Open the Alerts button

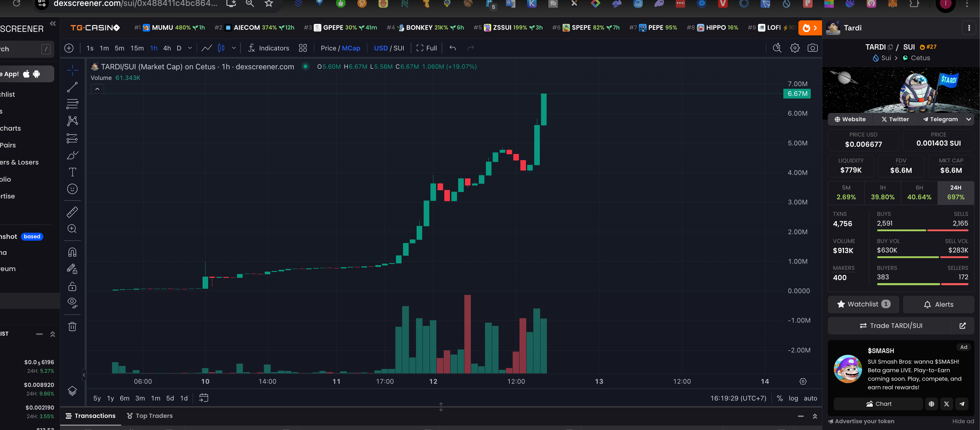938,304
